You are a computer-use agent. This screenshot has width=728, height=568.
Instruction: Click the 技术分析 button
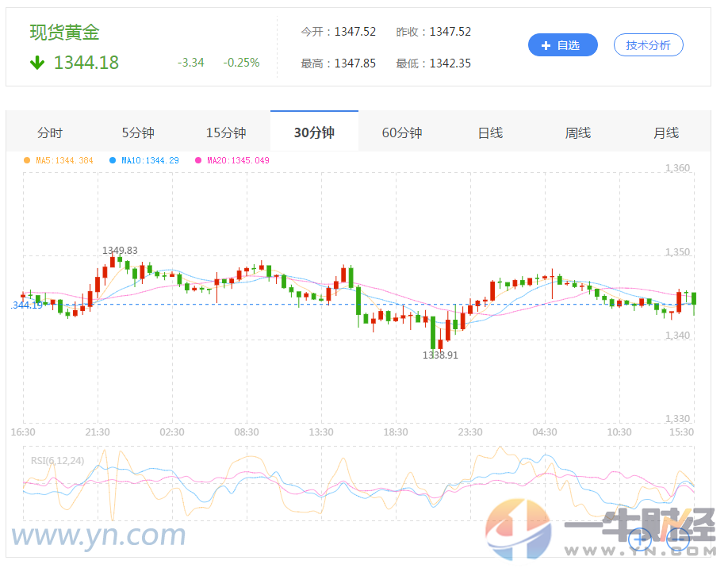point(648,44)
